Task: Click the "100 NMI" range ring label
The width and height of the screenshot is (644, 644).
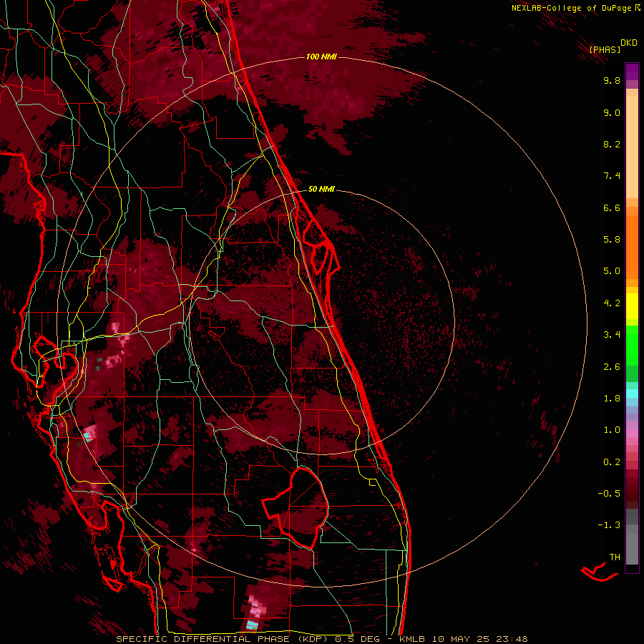Action: point(321,57)
